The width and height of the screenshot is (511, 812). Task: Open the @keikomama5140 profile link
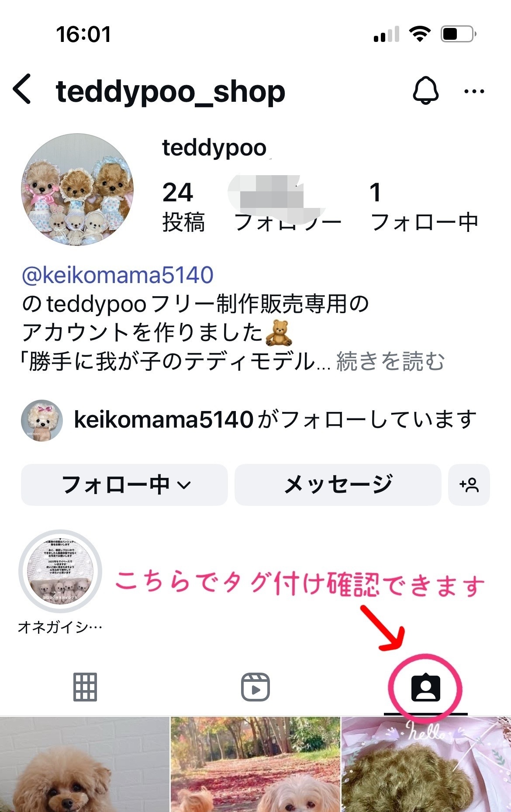(117, 275)
